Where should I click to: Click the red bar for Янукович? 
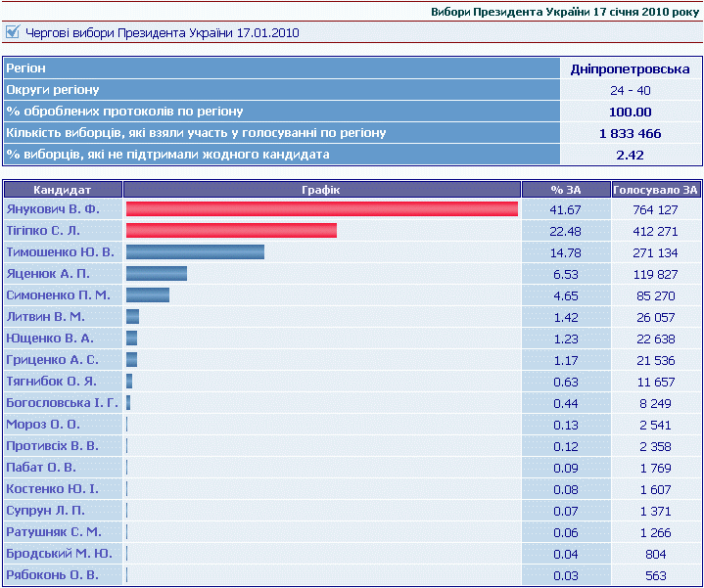click(321, 209)
